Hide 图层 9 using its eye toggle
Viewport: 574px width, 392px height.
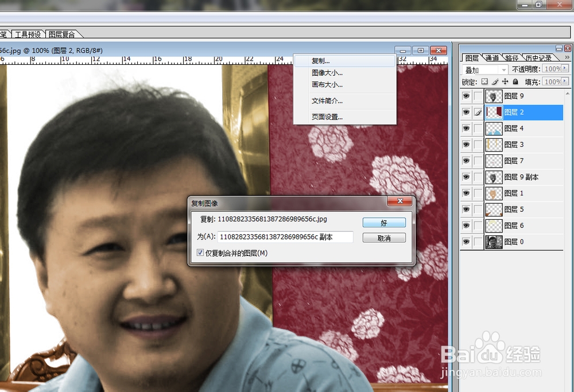(466, 96)
